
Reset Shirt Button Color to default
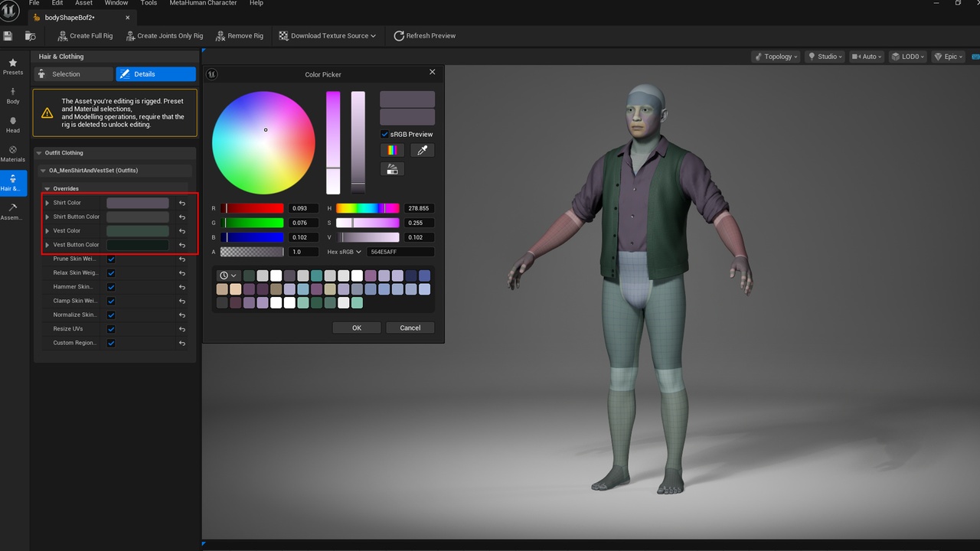[182, 217]
